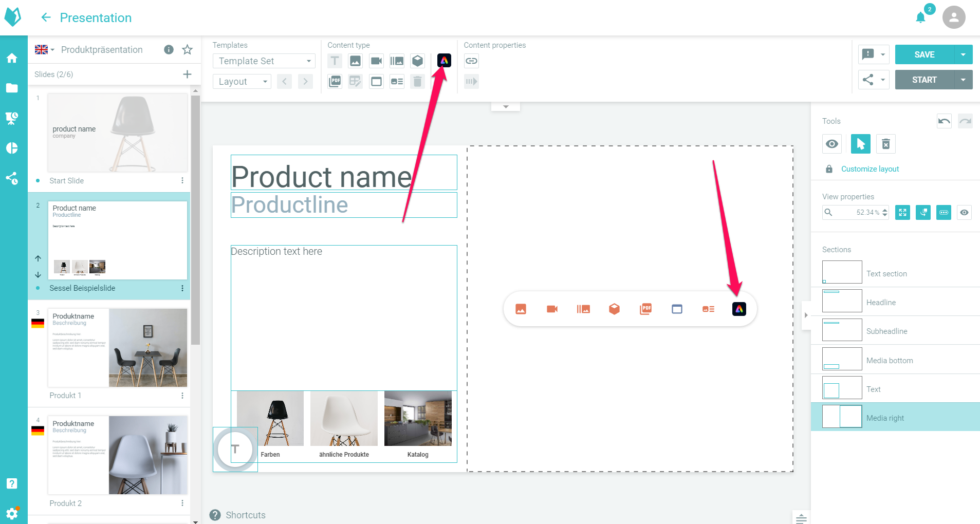Open the Template Set dropdown
980x524 pixels.
point(264,61)
